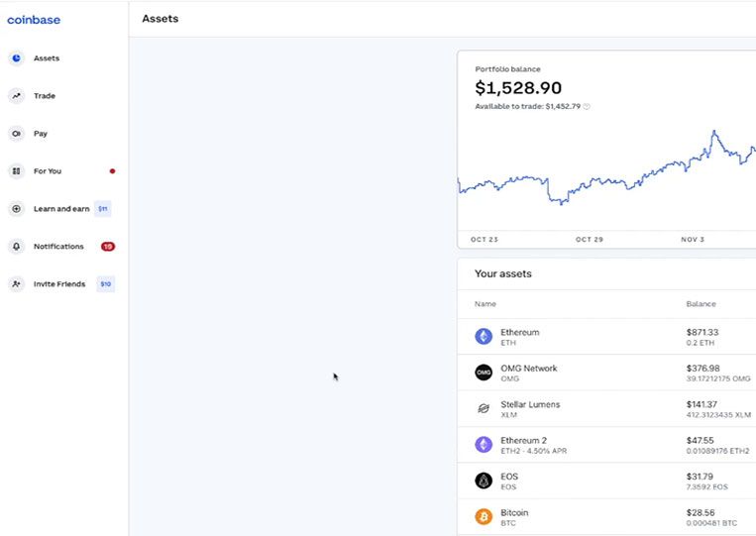Click the Invite Friends person icon
The height and width of the screenshot is (536, 756).
(x=17, y=284)
